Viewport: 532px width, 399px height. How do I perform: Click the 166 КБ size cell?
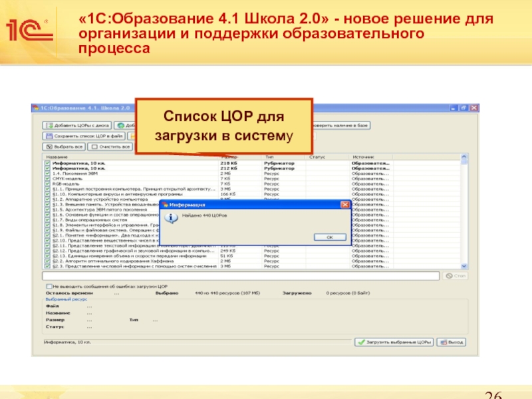pyautogui.click(x=228, y=194)
